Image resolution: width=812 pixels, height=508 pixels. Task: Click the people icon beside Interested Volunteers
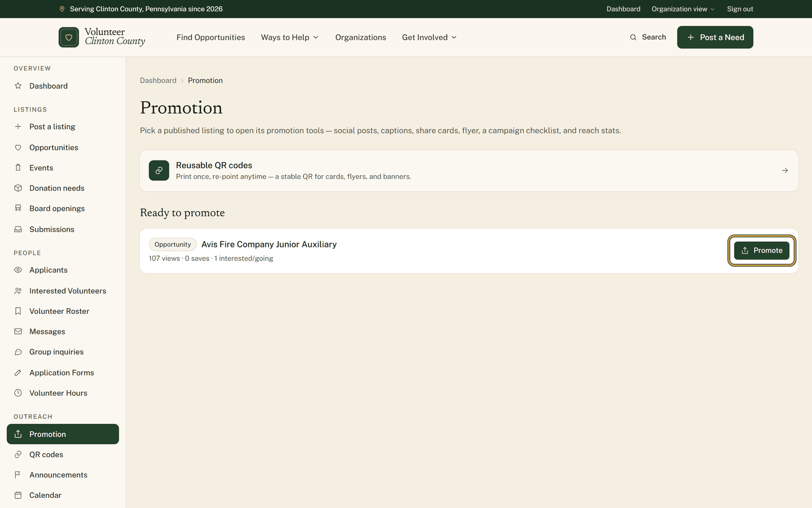pyautogui.click(x=18, y=291)
